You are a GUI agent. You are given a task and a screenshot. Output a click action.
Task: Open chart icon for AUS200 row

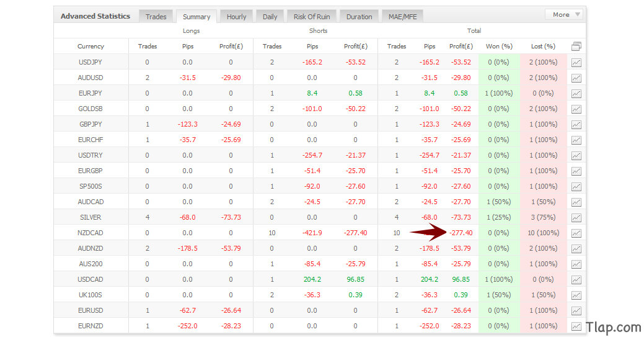(x=576, y=264)
